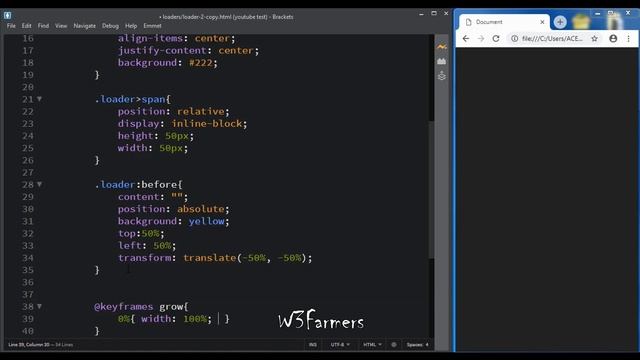Close the Document tab in Chrome
640x360 pixels.
(x=542, y=22)
